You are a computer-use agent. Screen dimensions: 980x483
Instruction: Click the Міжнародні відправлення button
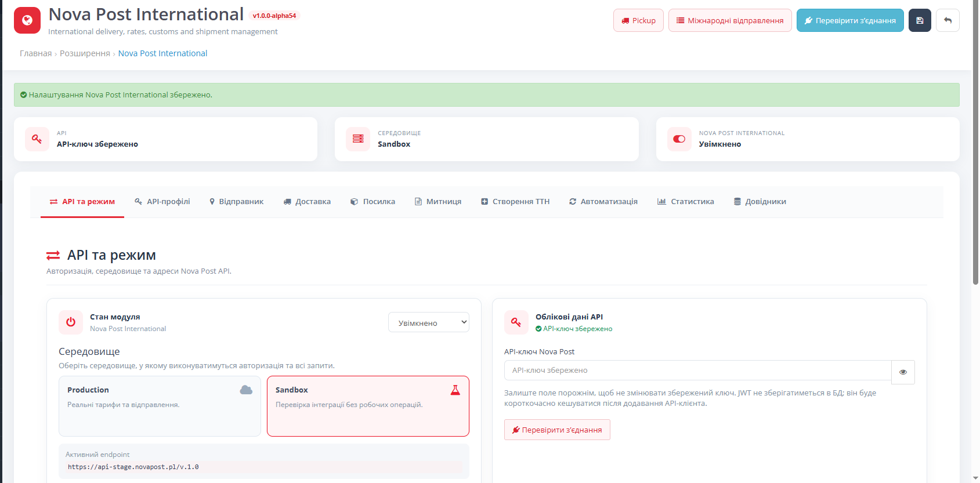pyautogui.click(x=730, y=20)
